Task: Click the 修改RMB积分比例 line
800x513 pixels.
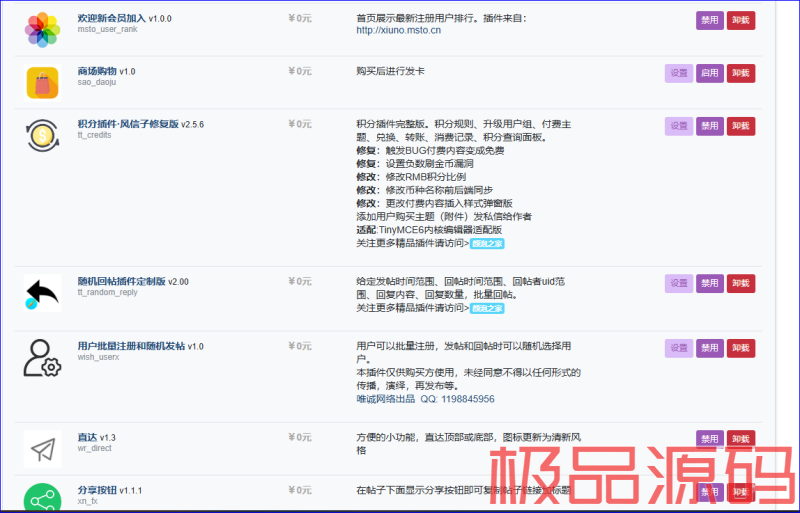Action: [x=426, y=177]
